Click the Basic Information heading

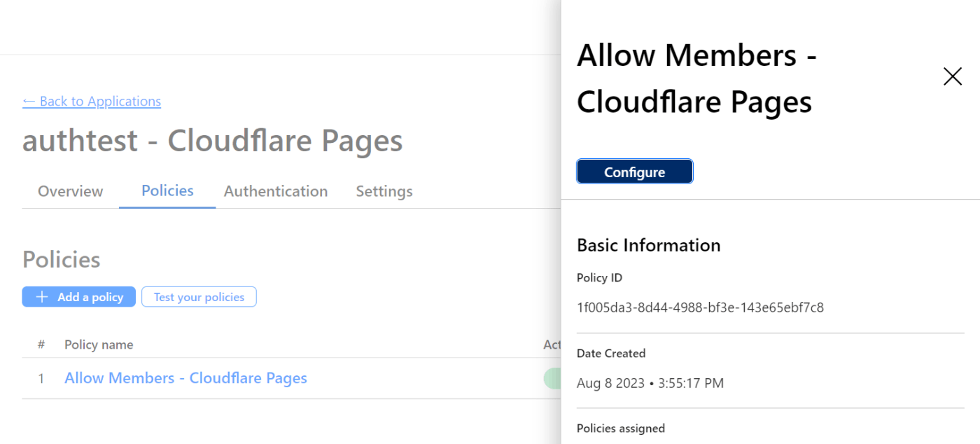(649, 245)
